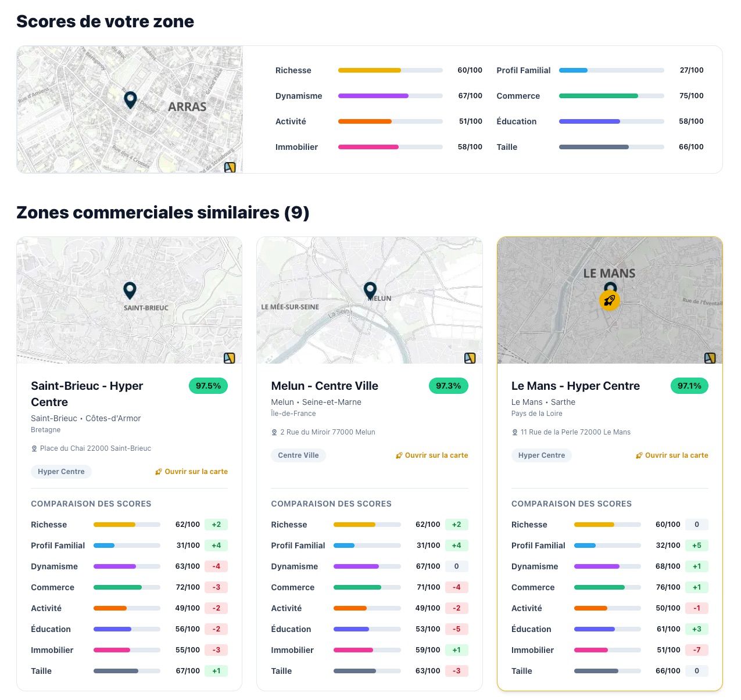
Task: Open Saint-Brieuc zone via Ouvrir sur la carte
Action: 191,472
